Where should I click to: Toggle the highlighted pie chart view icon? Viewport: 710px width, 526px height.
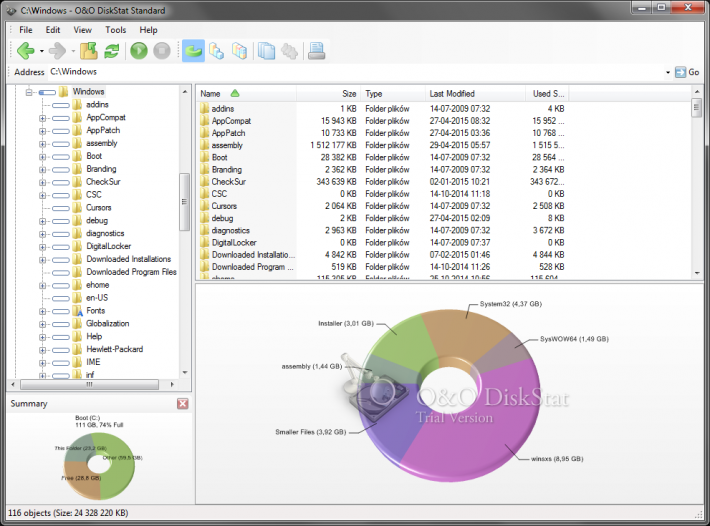pos(193,51)
